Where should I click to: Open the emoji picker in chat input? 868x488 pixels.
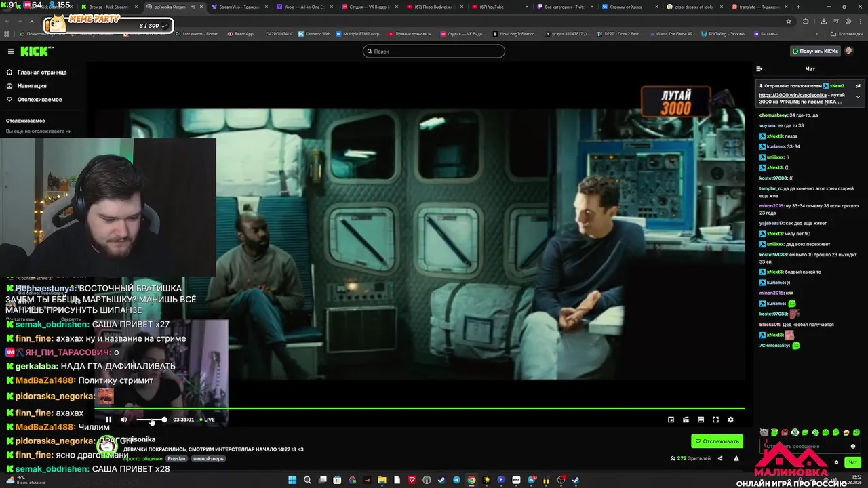(x=853, y=446)
